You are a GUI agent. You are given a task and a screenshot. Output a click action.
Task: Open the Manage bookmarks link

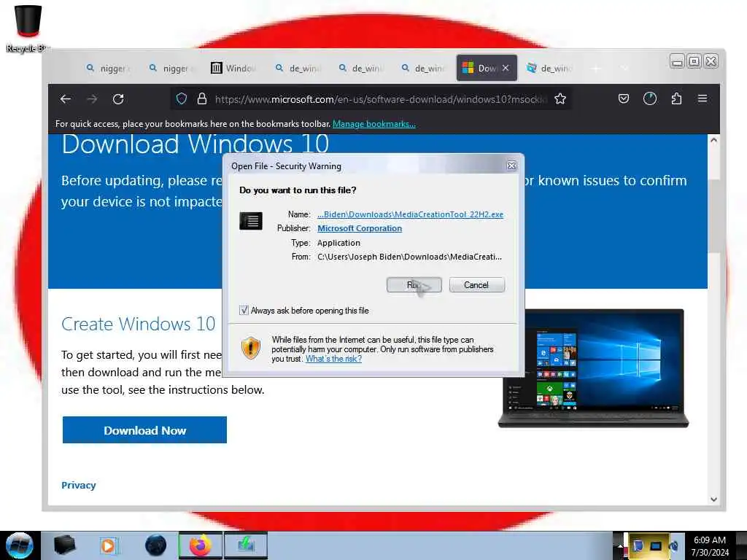[374, 124]
